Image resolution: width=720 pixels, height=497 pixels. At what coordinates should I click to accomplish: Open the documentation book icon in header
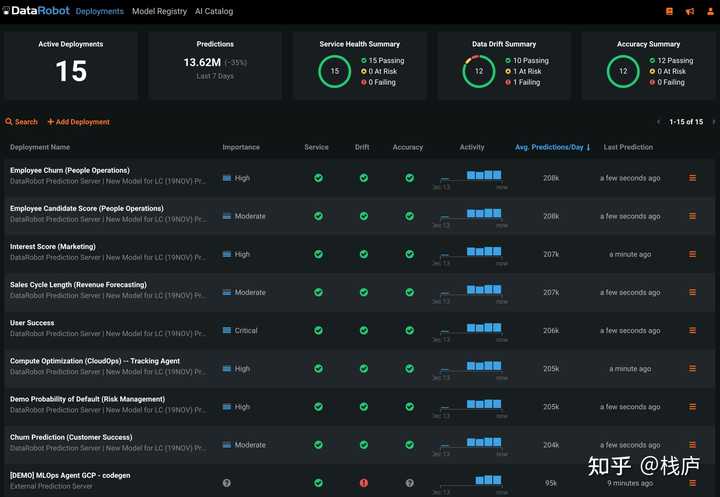[669, 11]
